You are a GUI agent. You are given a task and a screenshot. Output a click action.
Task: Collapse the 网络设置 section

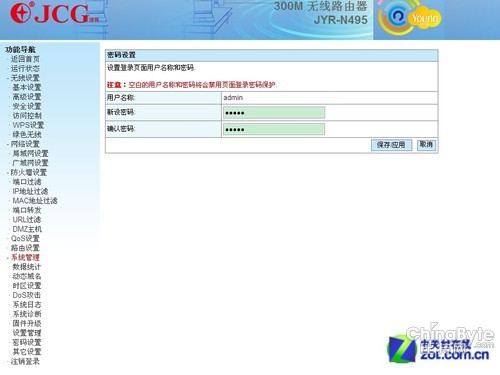pos(25,144)
